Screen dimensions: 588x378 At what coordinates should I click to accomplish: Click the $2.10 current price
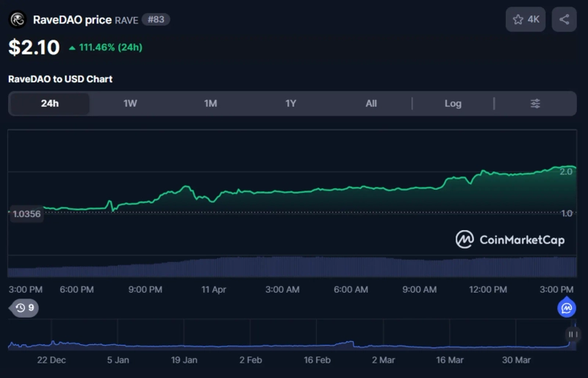(x=34, y=48)
